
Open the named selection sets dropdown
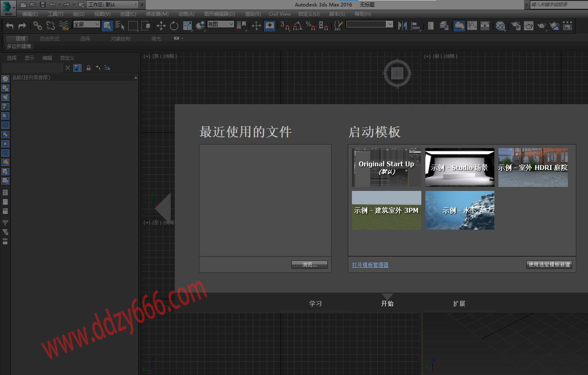[x=370, y=24]
